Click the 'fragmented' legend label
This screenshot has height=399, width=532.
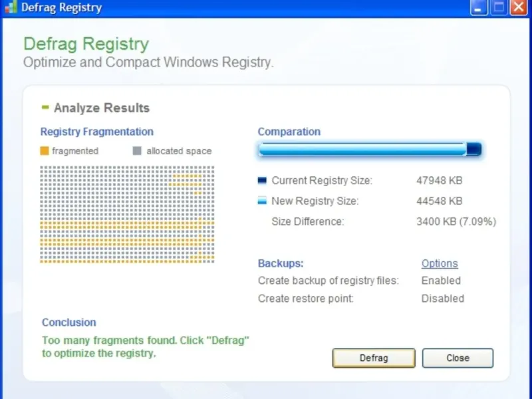point(75,151)
